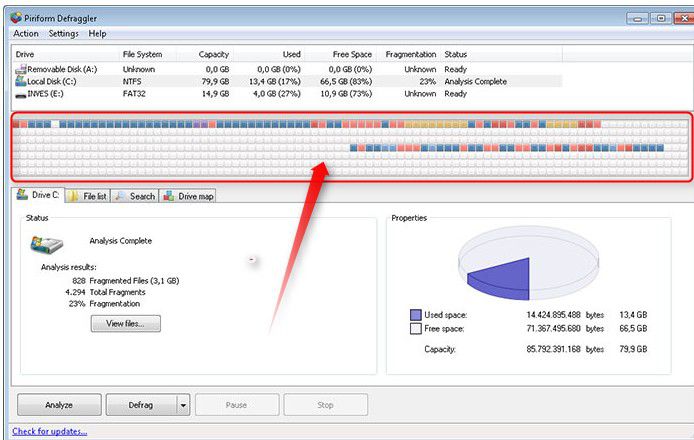Click the NTFS file system cell
This screenshot has height=440, width=694.
click(x=132, y=81)
